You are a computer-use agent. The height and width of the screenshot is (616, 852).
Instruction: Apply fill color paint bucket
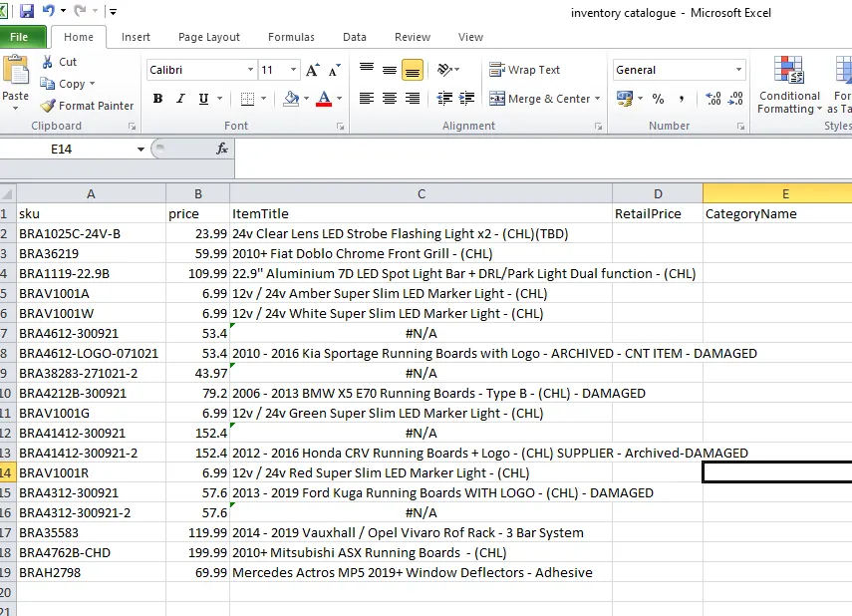point(291,99)
